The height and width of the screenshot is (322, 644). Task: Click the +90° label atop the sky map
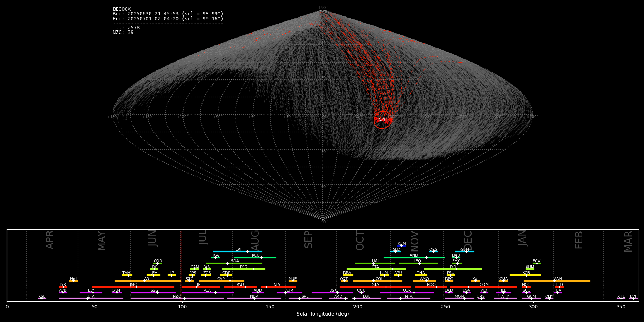coord(323,8)
